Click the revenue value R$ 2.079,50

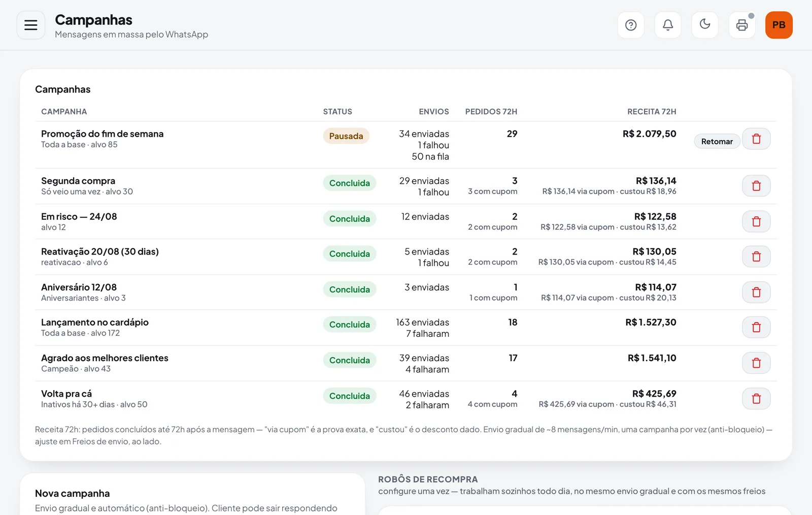pos(650,134)
